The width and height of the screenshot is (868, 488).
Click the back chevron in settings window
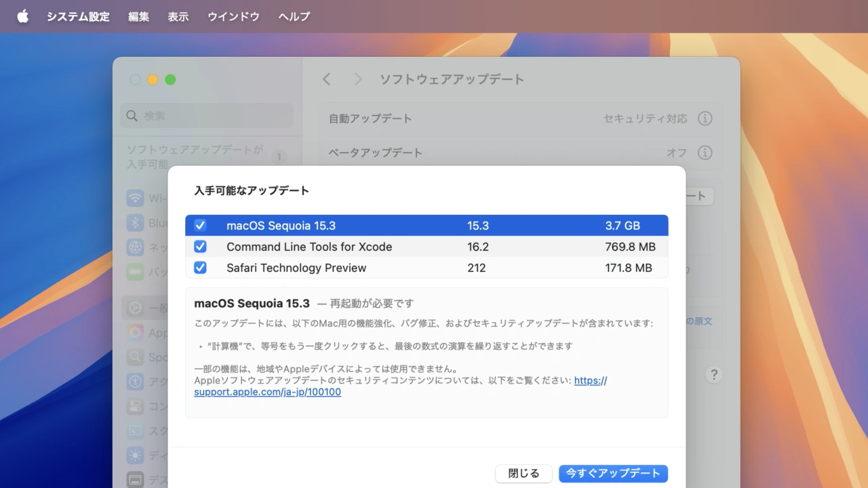point(326,79)
